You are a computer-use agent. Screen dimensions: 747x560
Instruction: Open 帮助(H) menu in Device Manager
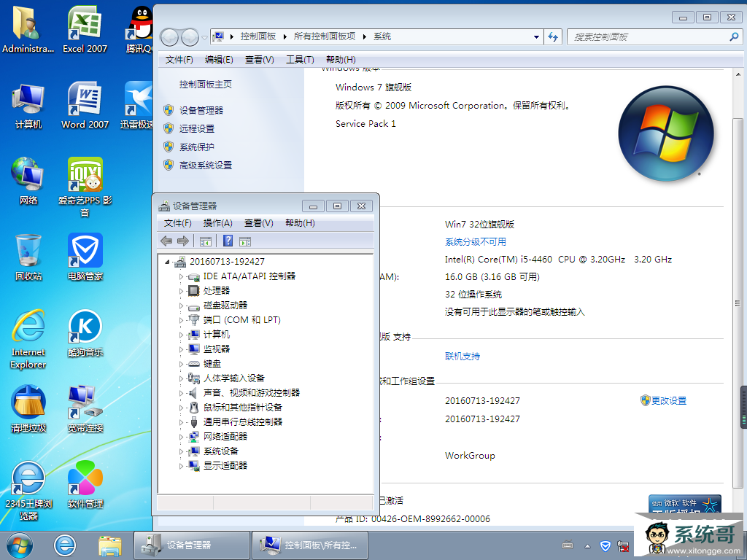tap(300, 223)
